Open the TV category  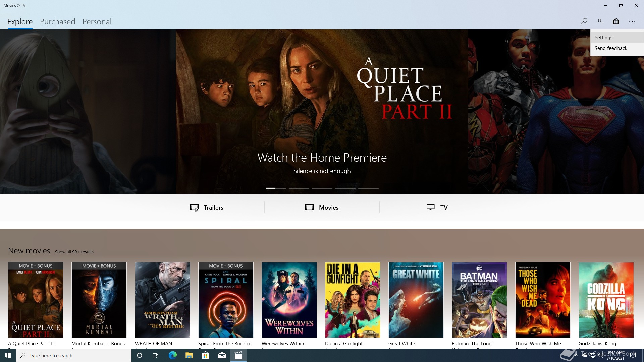[x=437, y=207]
